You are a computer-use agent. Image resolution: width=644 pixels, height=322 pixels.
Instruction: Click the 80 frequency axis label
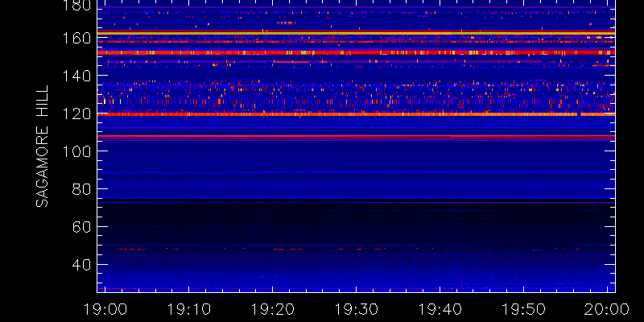pos(80,189)
